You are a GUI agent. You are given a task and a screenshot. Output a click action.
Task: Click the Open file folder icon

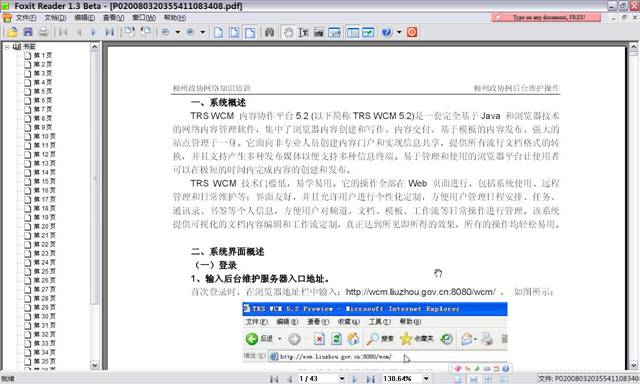tap(12, 32)
